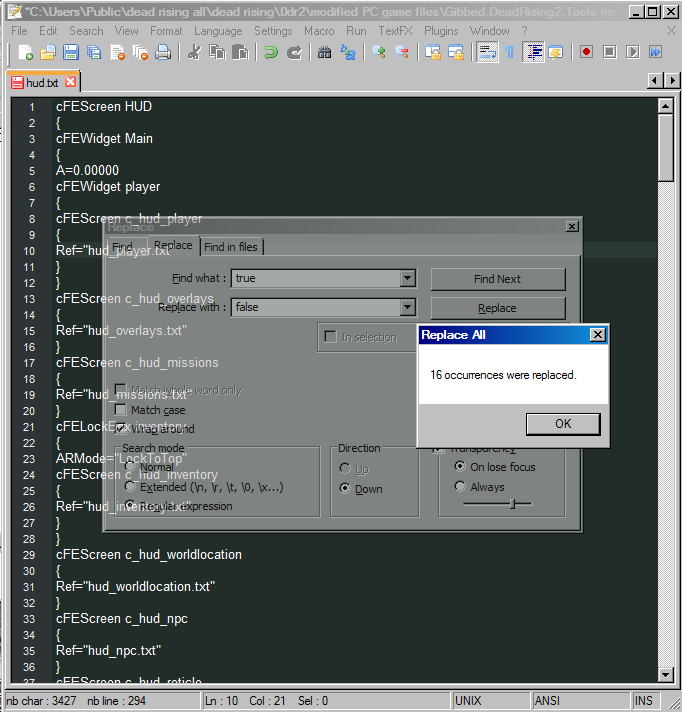Adjust the transparency slider handle

pyautogui.click(x=513, y=504)
